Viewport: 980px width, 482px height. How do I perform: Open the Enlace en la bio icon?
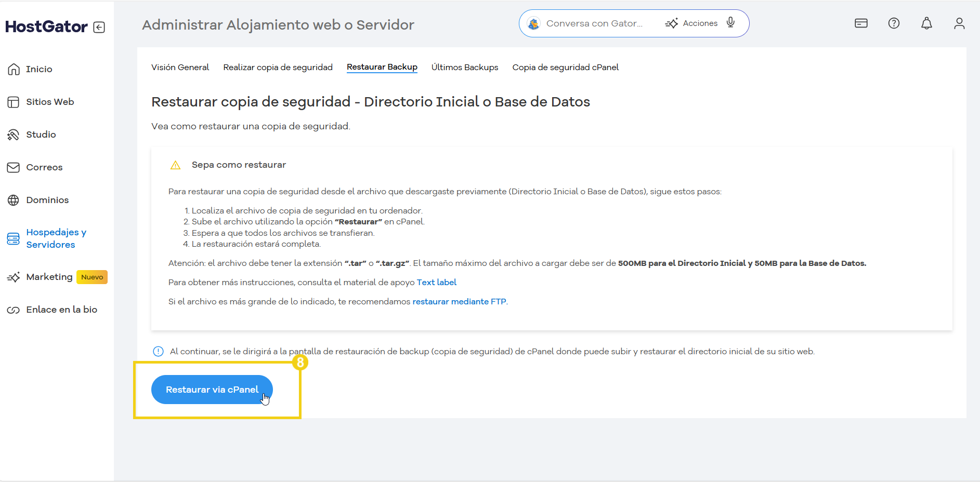(x=13, y=309)
